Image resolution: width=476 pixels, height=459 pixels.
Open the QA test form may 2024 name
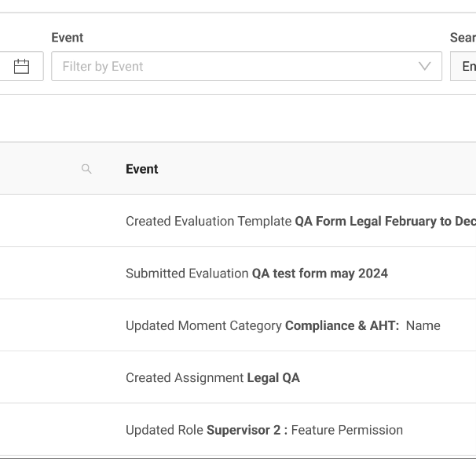[x=320, y=274]
